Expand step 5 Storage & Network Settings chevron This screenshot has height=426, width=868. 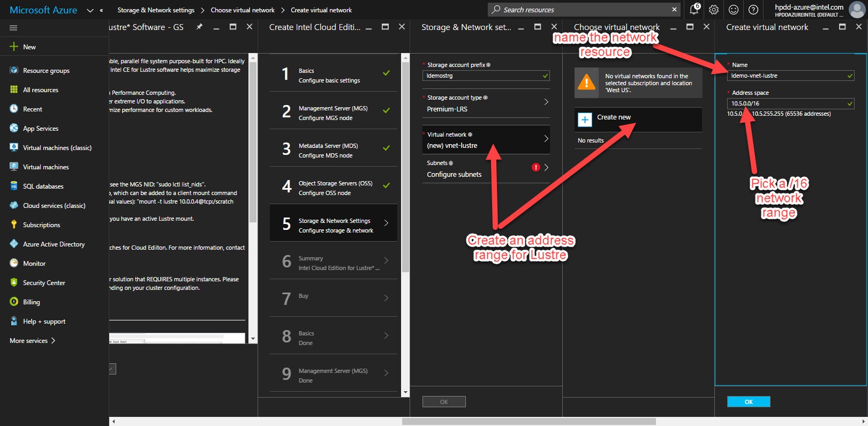pyautogui.click(x=386, y=223)
